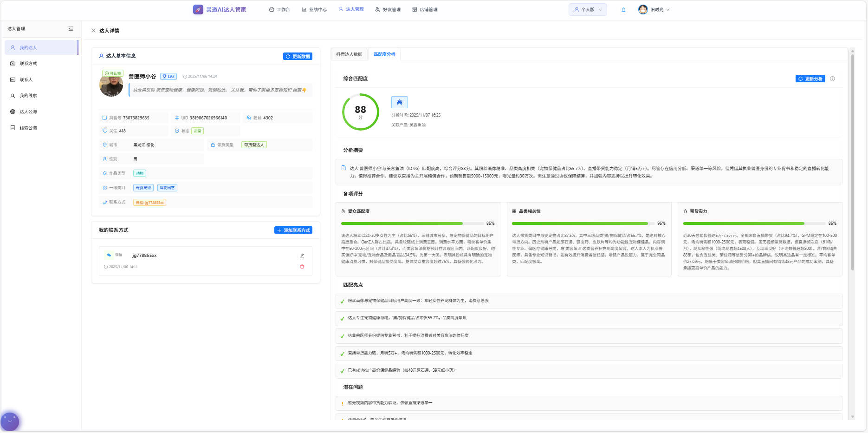Image resolution: width=868 pixels, height=433 pixels.
Task: Collapse the sidebar with the menu-fold icon
Action: coord(71,29)
